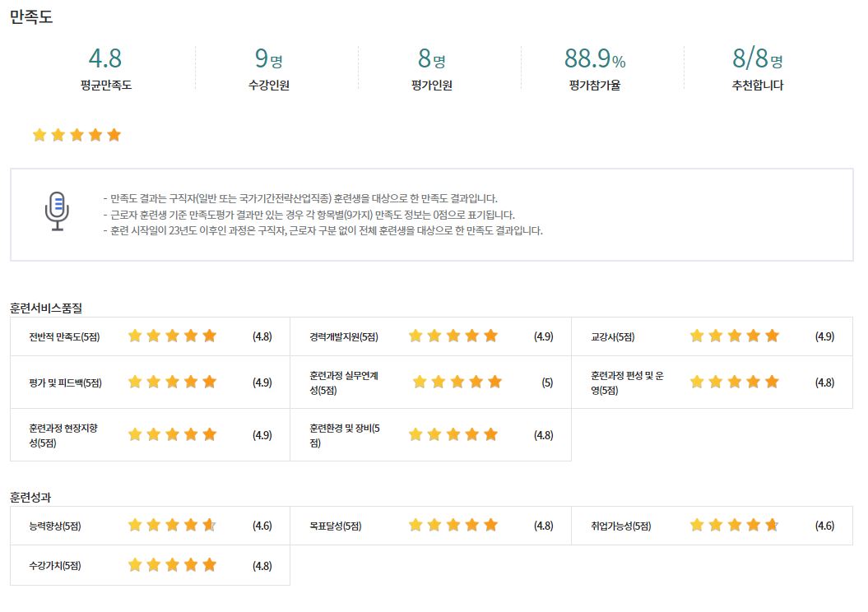Click the microphone notice icon
Image resolution: width=868 pixels, height=612 pixels.
pyautogui.click(x=57, y=211)
